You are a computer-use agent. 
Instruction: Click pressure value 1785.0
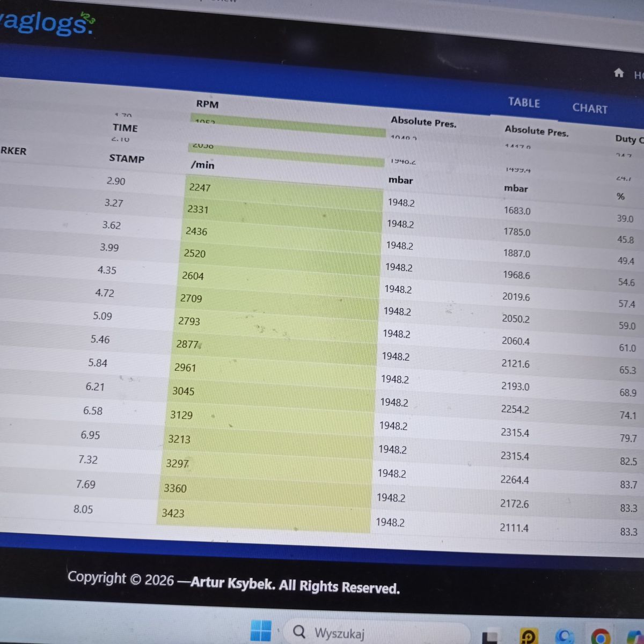pyautogui.click(x=517, y=232)
